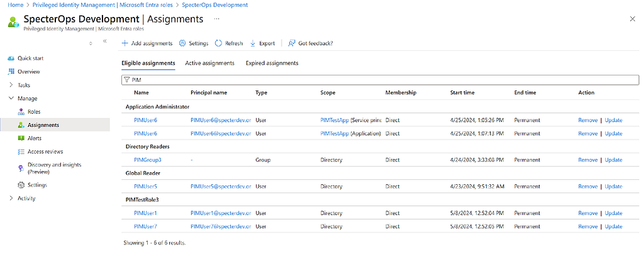Image resolution: width=644 pixels, height=259 pixels.
Task: Click the Showing 1 - 6 of 6 results text
Action: point(155,243)
